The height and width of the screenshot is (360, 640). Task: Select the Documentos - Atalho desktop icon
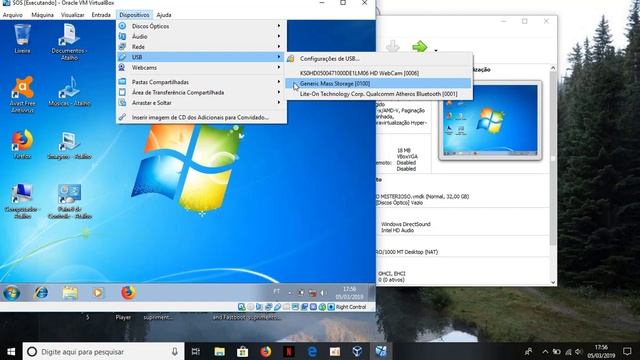[69, 42]
